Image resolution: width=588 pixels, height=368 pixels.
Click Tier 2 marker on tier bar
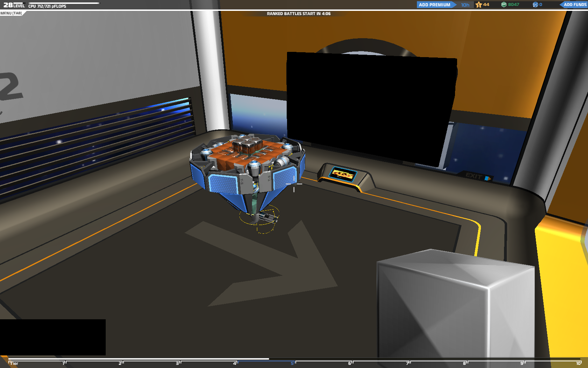pyautogui.click(x=121, y=363)
